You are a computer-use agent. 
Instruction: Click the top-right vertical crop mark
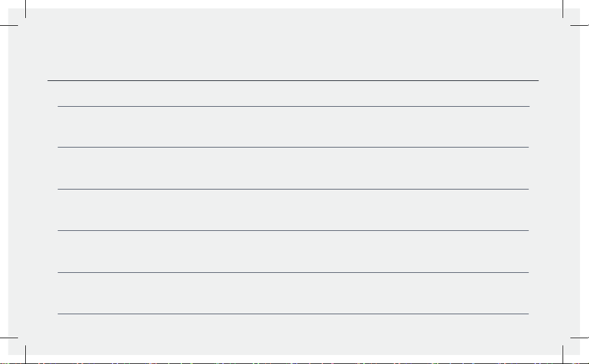pyautogui.click(x=563, y=8)
